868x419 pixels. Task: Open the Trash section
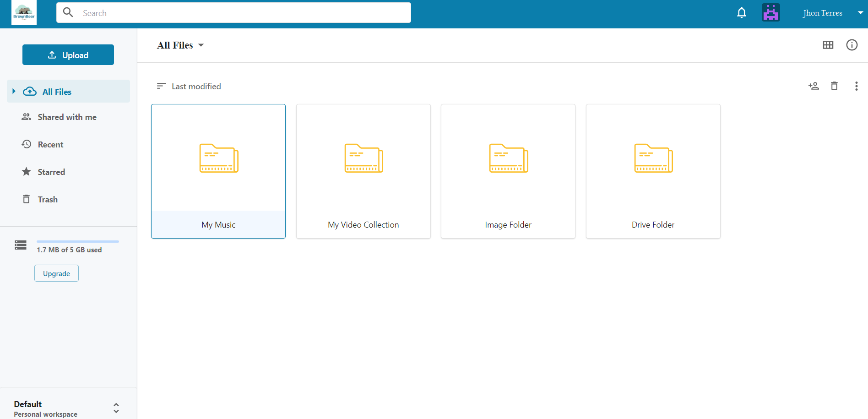coord(48,200)
